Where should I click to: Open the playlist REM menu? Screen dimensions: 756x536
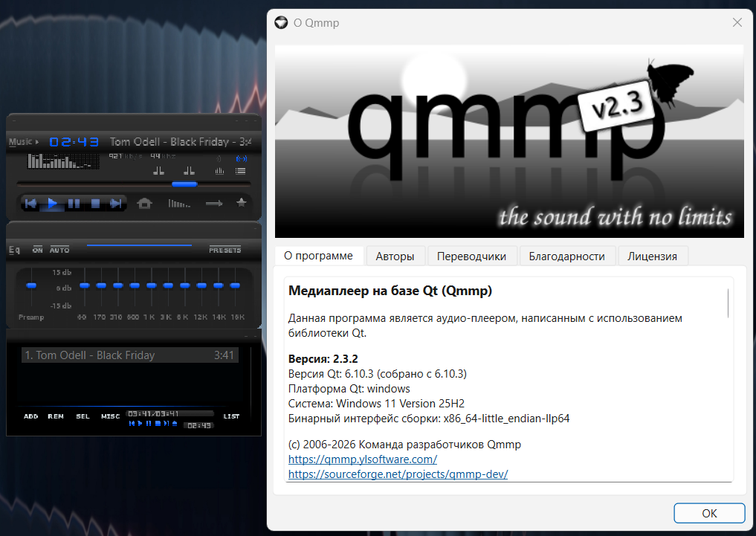pyautogui.click(x=56, y=416)
